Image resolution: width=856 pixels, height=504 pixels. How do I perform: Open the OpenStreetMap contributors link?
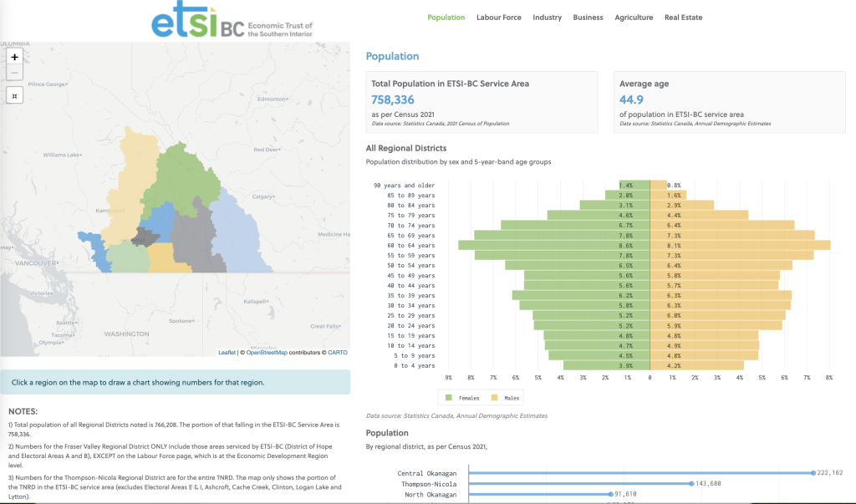coord(267,353)
